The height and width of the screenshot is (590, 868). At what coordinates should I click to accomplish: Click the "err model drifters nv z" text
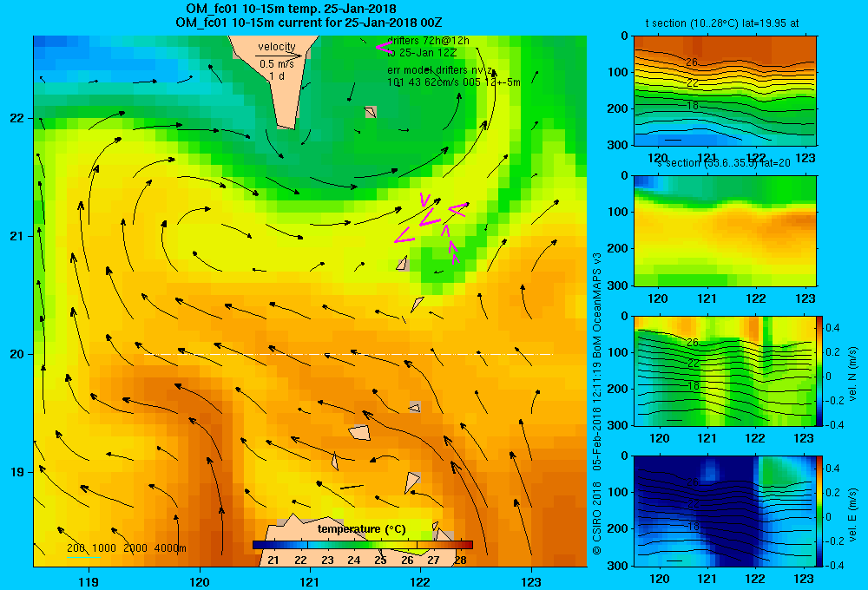439,70
